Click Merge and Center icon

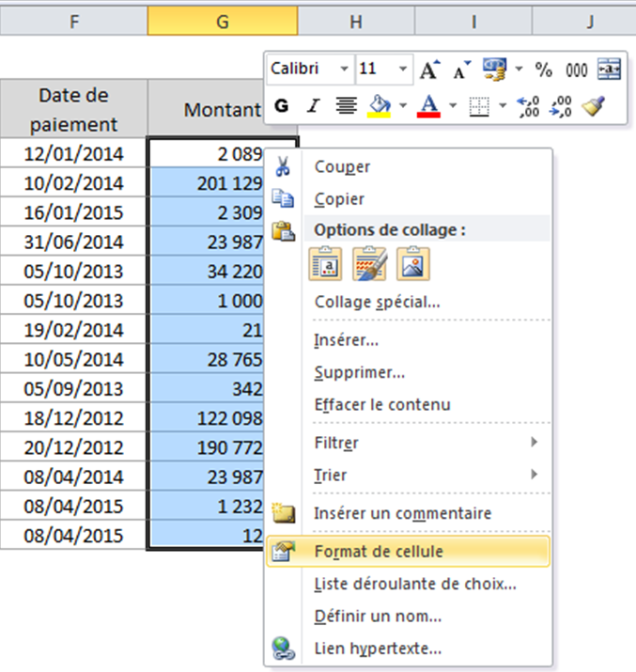point(609,69)
